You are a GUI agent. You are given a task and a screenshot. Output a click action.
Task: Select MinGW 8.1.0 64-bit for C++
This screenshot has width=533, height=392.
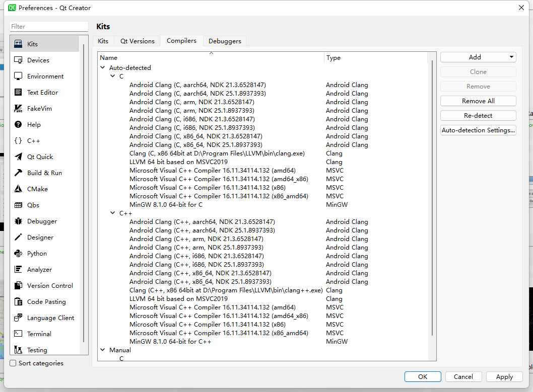(170, 342)
